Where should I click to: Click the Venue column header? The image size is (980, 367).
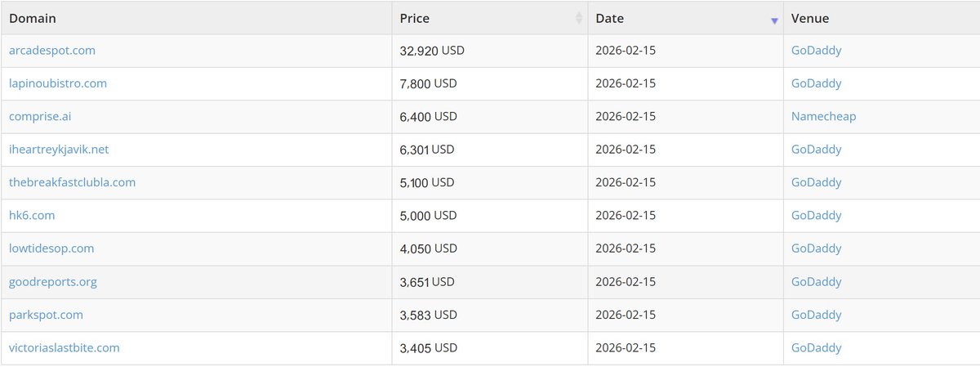(810, 18)
